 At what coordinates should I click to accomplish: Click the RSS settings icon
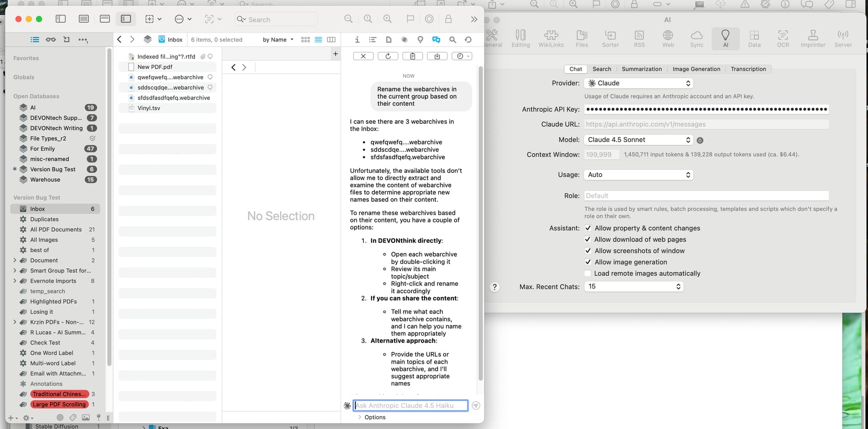[639, 38]
